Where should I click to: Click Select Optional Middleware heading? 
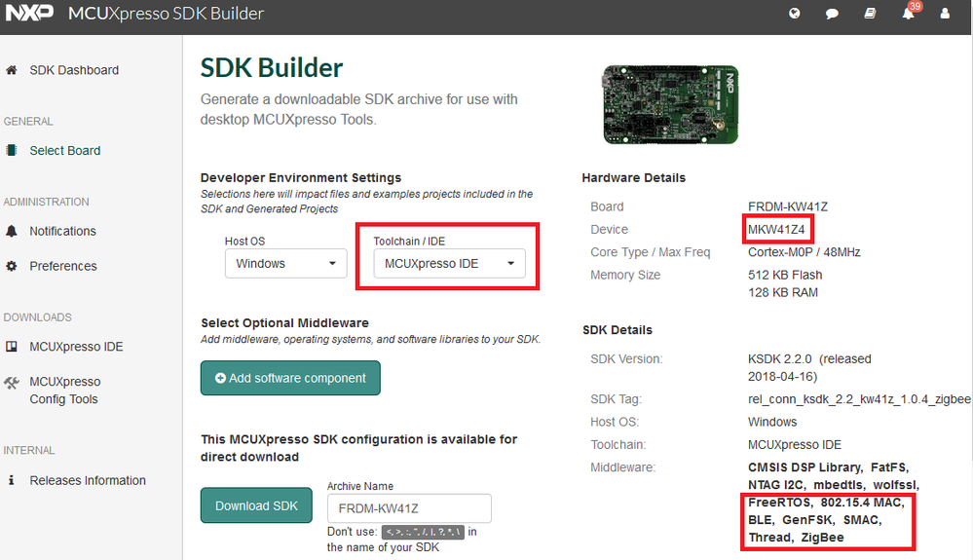coord(284,322)
